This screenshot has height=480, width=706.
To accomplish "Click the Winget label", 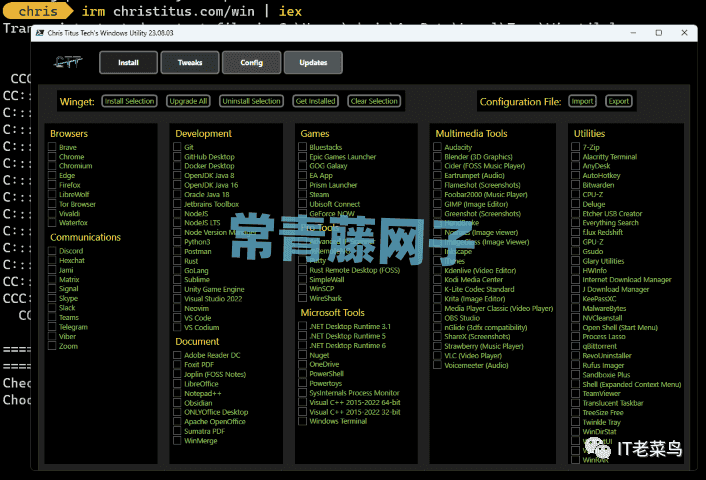I will 77,102.
